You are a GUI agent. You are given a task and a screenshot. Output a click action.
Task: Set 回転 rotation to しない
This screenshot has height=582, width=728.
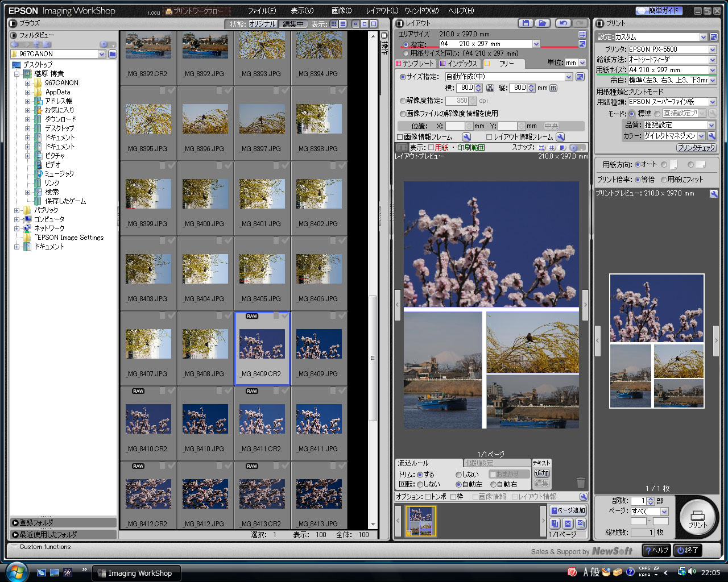(420, 484)
